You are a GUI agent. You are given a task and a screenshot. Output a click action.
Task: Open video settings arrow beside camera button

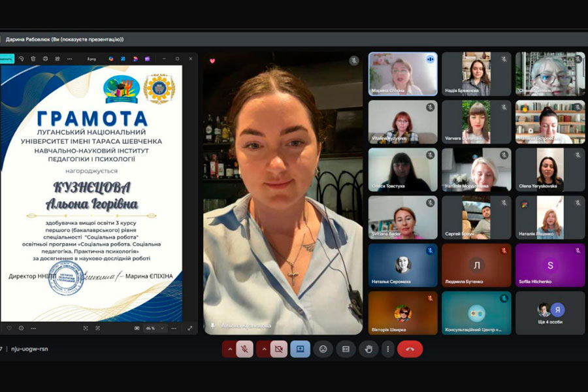point(264,350)
